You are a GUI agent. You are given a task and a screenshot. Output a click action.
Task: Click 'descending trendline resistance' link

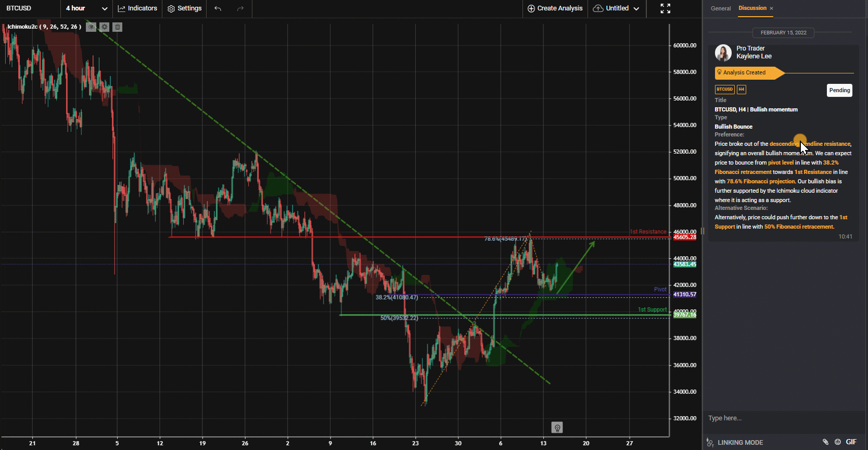coord(810,144)
